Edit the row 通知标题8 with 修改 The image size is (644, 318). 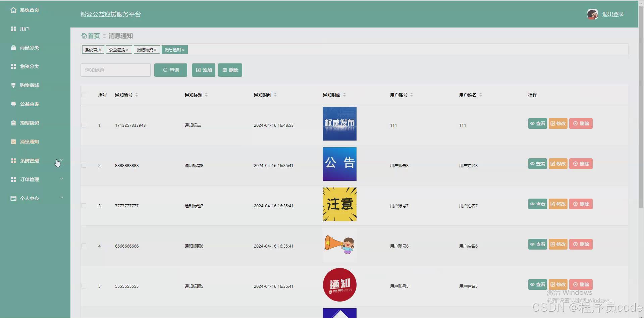[x=558, y=164]
